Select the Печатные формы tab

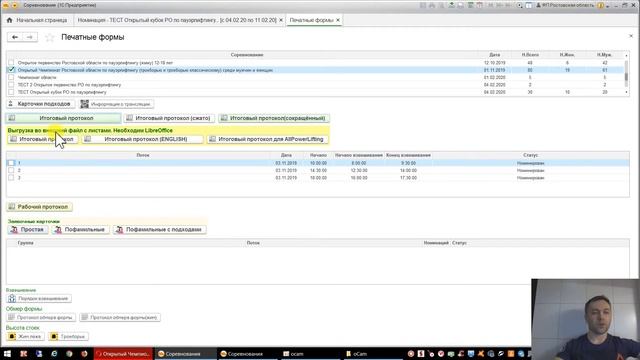[x=311, y=20]
